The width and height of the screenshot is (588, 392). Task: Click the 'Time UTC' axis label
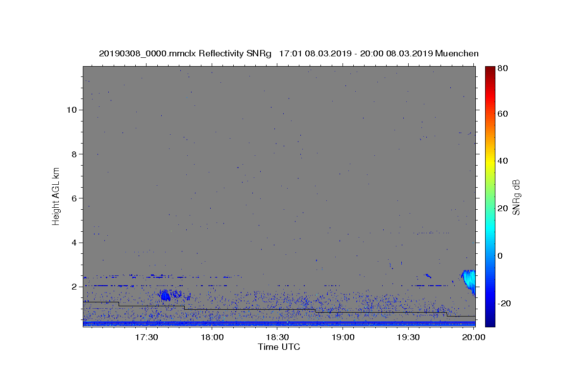279,347
